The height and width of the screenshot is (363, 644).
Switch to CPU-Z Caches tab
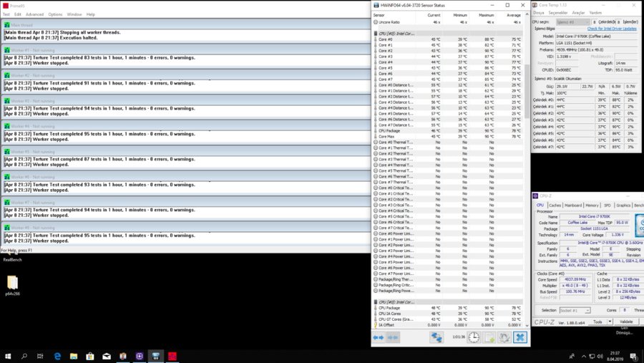(x=555, y=205)
